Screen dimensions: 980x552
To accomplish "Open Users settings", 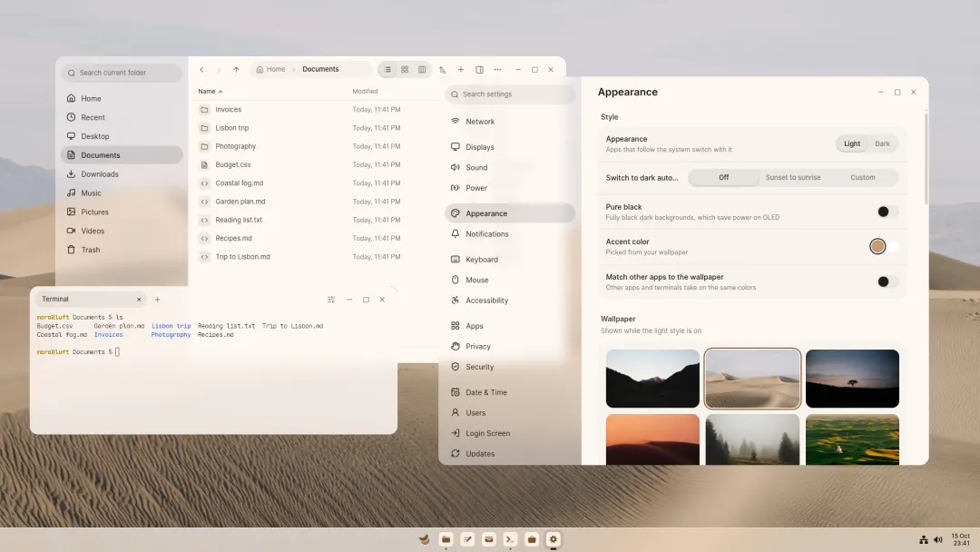I will [x=509, y=412].
